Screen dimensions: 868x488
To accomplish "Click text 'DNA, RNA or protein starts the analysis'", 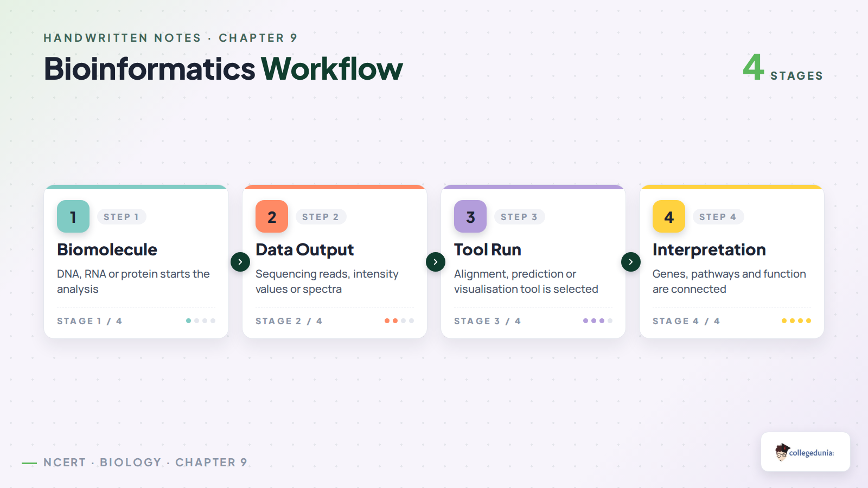I will [x=133, y=281].
